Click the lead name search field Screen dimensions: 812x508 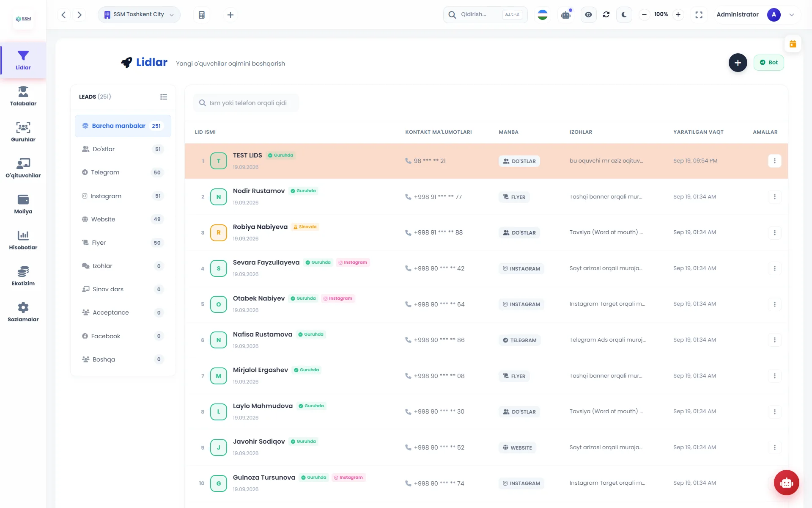246,103
